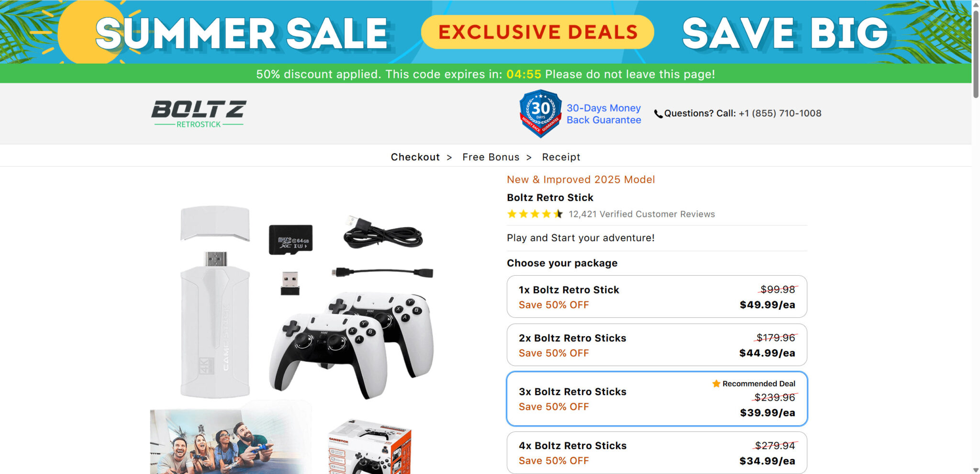The height and width of the screenshot is (474, 980).
Task: Click the 30-Days Money Back Guarantee link
Action: pyautogui.click(x=603, y=113)
